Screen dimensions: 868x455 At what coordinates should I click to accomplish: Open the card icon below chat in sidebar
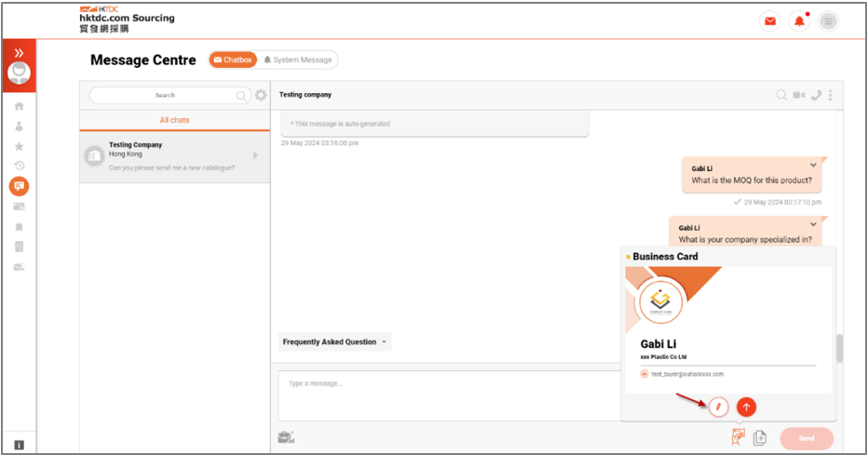pos(19,207)
